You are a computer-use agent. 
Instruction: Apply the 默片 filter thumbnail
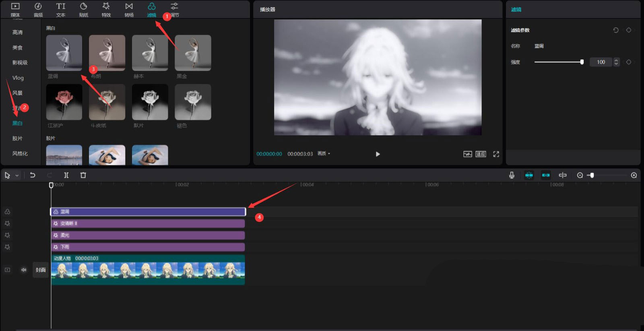[x=150, y=102]
